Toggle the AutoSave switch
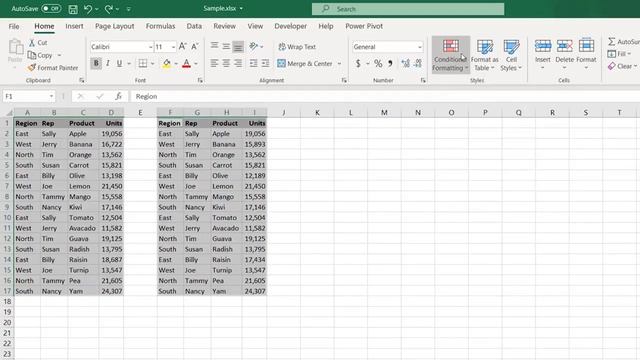 point(51,9)
